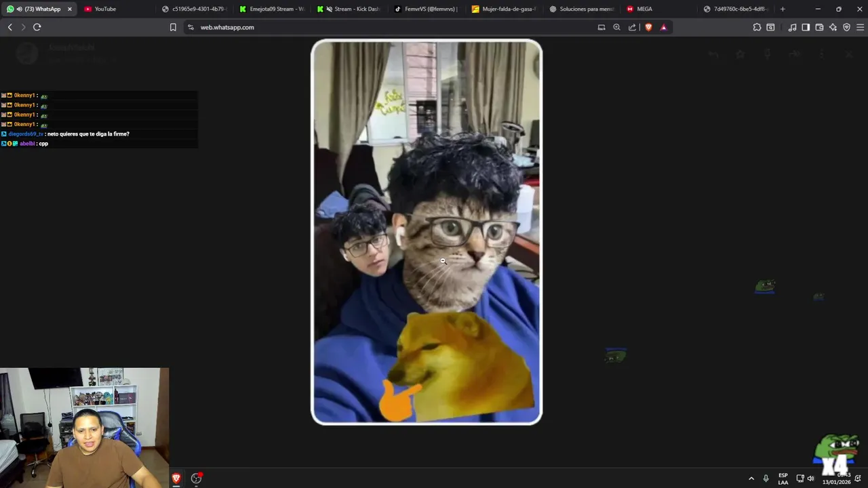
Task: Click the microphone icon in system tray
Action: (766, 479)
